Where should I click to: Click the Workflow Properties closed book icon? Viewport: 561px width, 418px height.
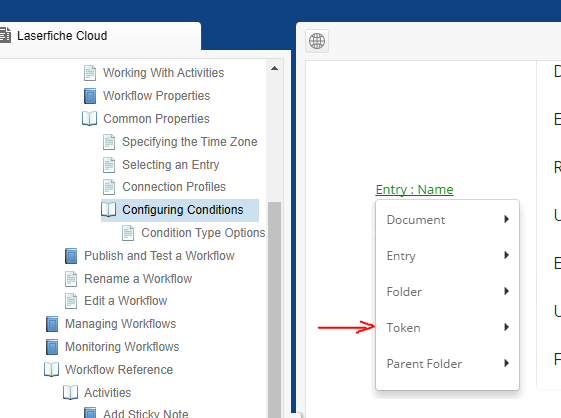[x=90, y=96]
